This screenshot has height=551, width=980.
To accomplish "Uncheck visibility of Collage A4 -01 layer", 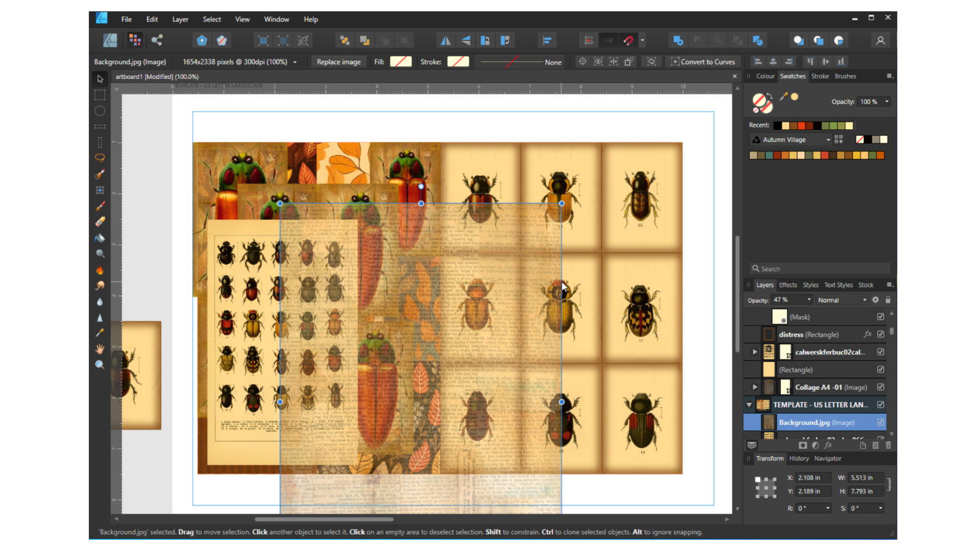I will (x=880, y=387).
